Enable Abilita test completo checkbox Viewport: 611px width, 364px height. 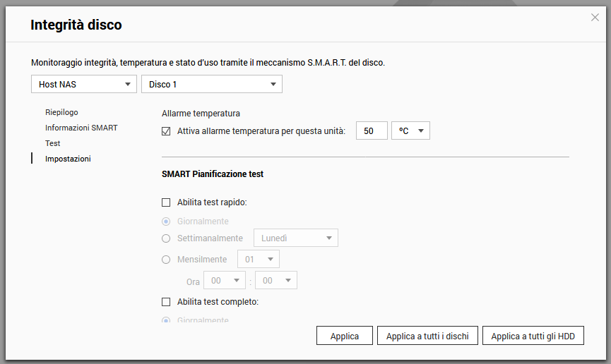pos(167,302)
